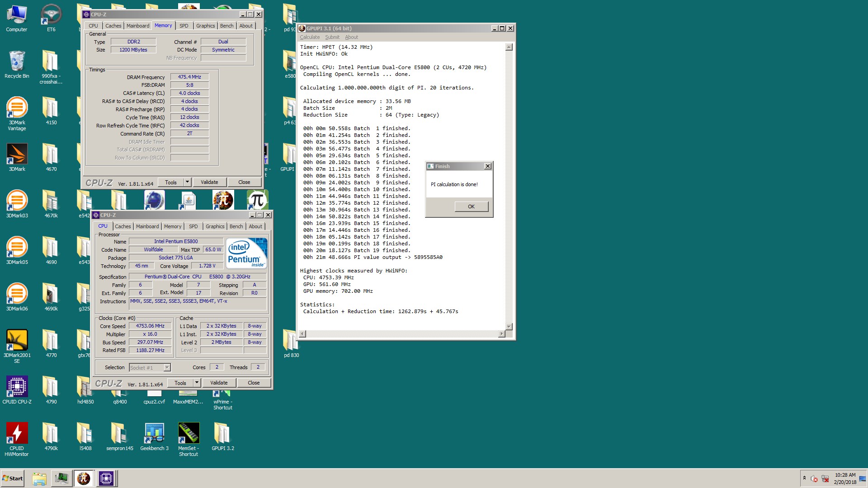Open the 990fxa crosshair folder
The height and width of the screenshot is (488, 868).
click(x=51, y=67)
